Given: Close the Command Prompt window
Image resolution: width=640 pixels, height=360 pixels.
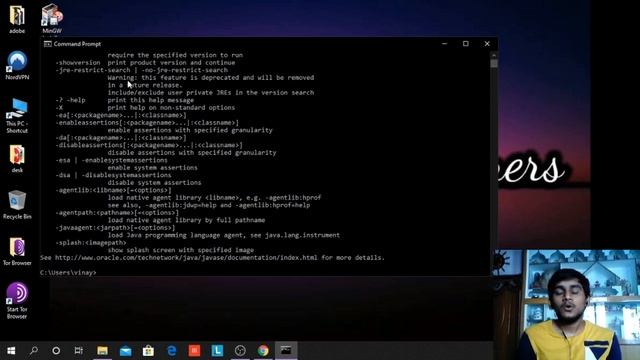Looking at the screenshot, I should tap(487, 44).
